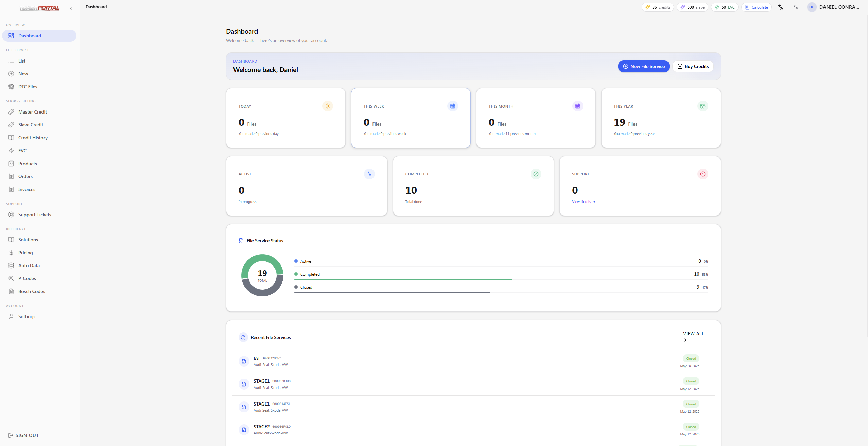Click the 500 slave credits badge

[692, 7]
